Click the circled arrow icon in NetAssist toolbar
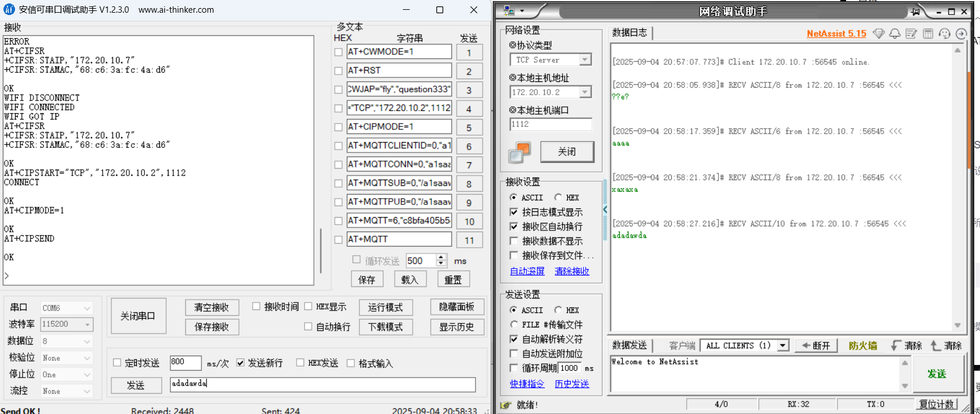Screen dimensions: 980x414 (x=961, y=33)
